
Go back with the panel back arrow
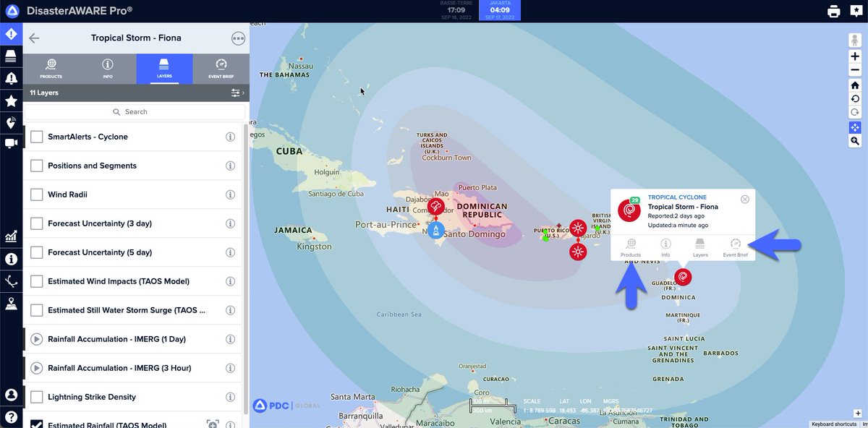point(34,38)
